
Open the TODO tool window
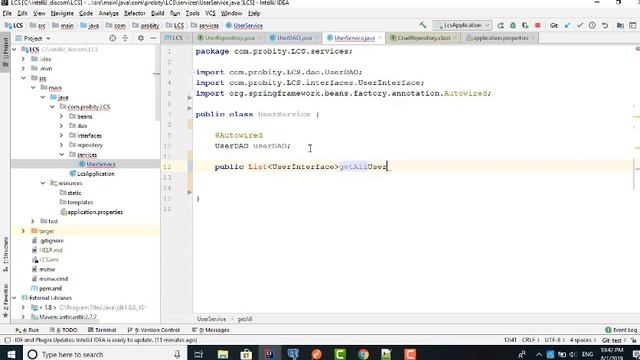pyautogui.click(x=63, y=330)
